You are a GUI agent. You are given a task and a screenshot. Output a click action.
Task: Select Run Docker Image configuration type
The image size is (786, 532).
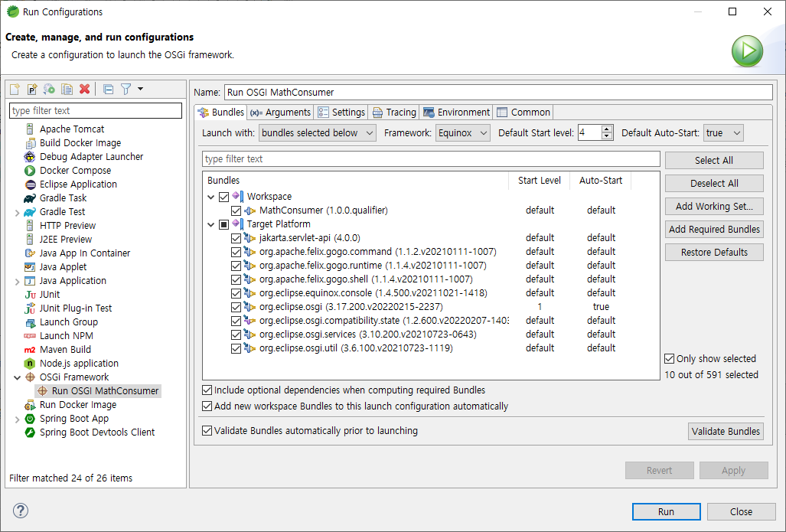[x=78, y=405]
